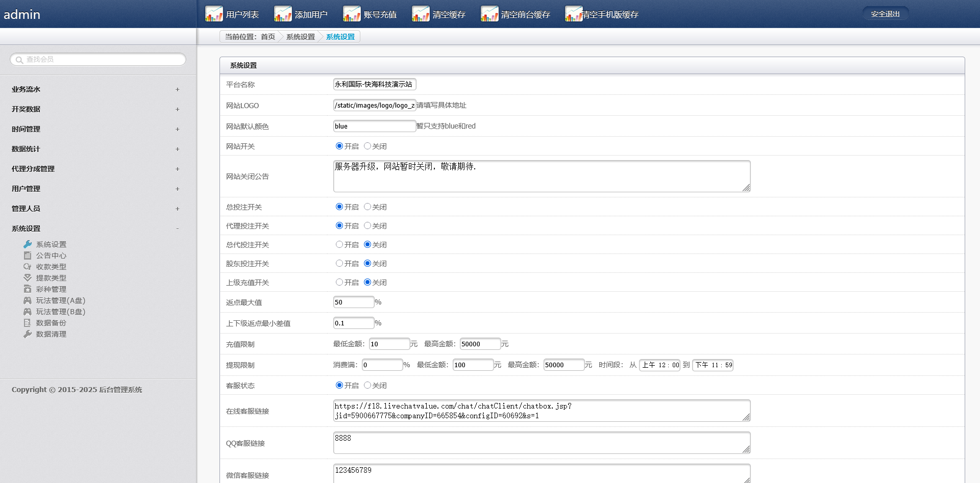Click the 安全退出 logout button
The width and height of the screenshot is (980, 483).
click(x=885, y=14)
